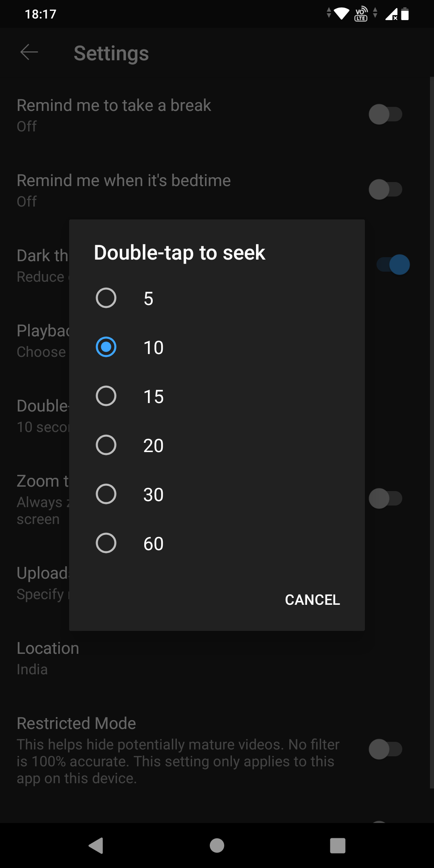Image resolution: width=434 pixels, height=868 pixels.
Task: Select the 10 seconds radio option
Action: point(106,347)
